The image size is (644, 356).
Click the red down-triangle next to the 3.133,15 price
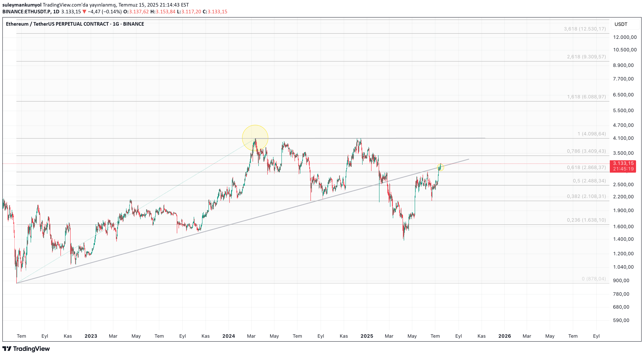[84, 12]
